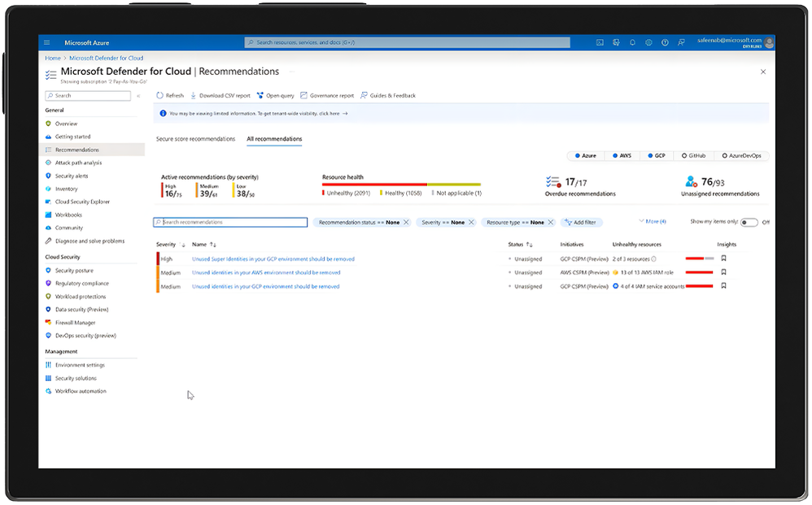Open the notifications bell
The height and width of the screenshot is (505, 812).
tap(632, 42)
